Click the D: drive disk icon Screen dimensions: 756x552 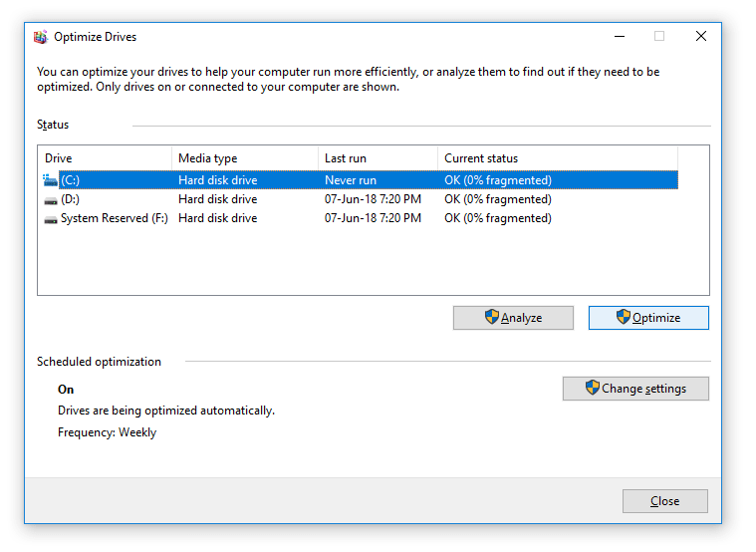pos(51,200)
